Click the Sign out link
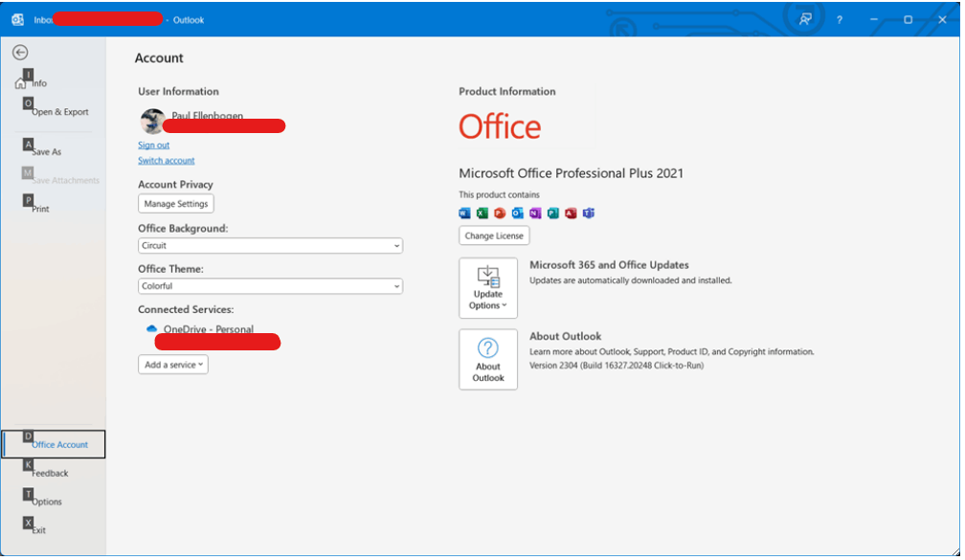The height and width of the screenshot is (560, 965). pyautogui.click(x=153, y=146)
